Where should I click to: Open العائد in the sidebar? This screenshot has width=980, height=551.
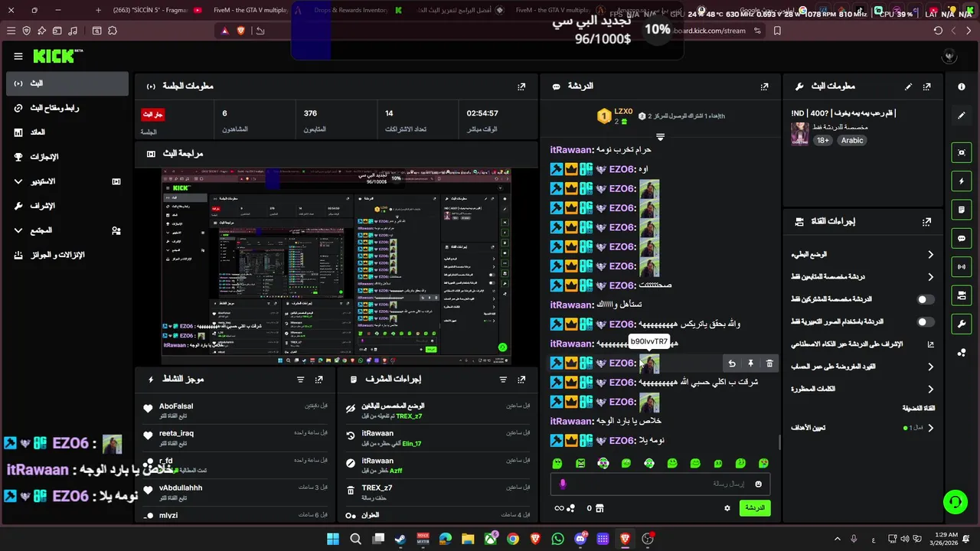(67, 132)
